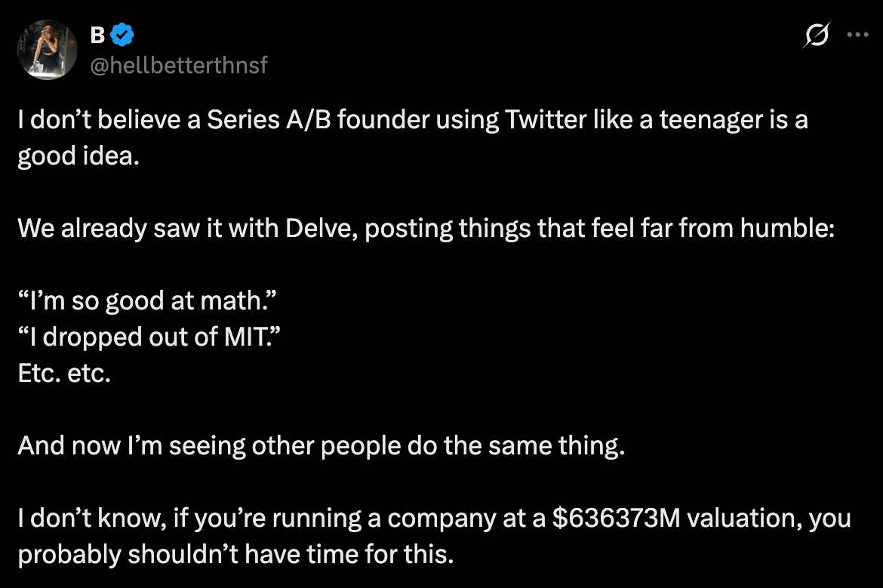This screenshot has width=883, height=588.
Task: Click the words "good idea." in the post
Action: coord(78,155)
